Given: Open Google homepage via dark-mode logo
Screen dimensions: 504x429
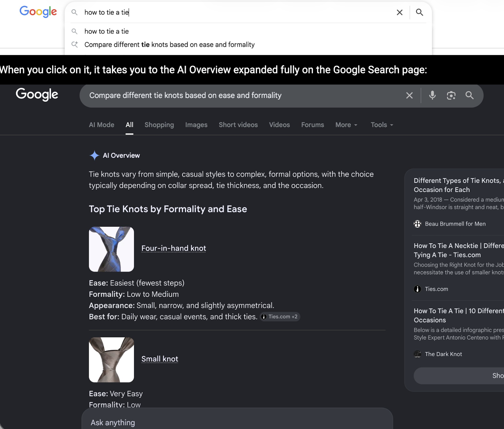Looking at the screenshot, I should click(x=37, y=94).
